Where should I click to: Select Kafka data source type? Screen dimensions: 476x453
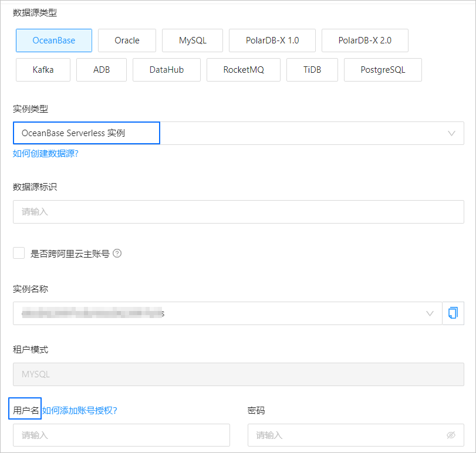(43, 70)
